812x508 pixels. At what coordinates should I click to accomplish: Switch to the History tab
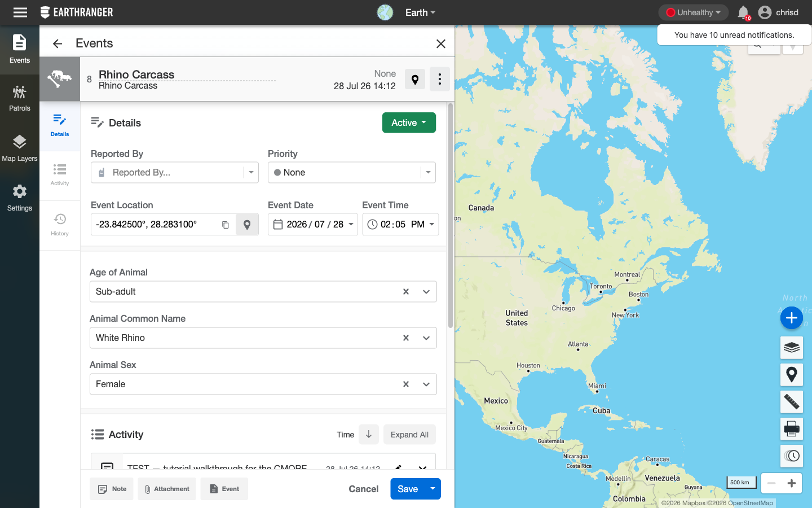click(x=60, y=225)
